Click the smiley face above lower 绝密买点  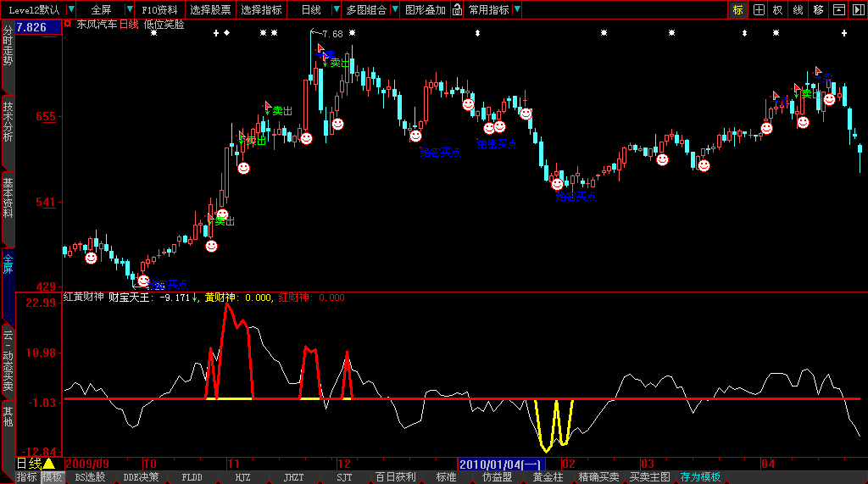pyautogui.click(x=558, y=184)
